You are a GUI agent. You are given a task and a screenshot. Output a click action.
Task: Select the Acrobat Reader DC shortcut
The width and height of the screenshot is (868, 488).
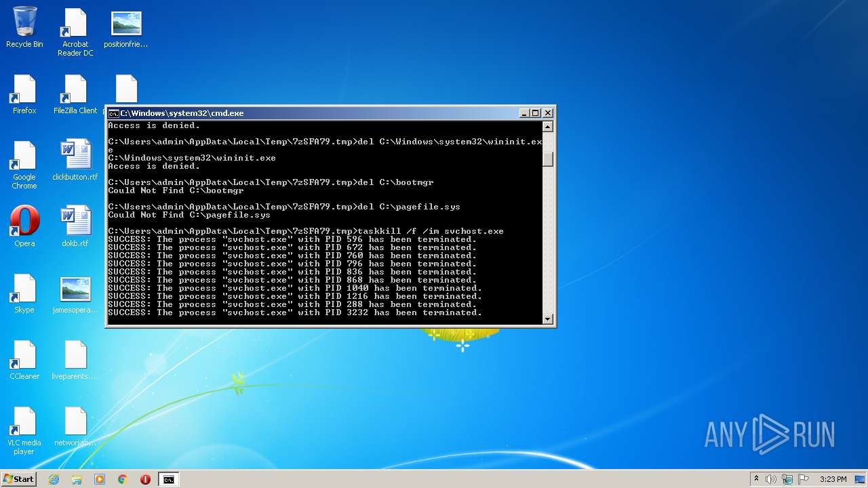pos(75,33)
